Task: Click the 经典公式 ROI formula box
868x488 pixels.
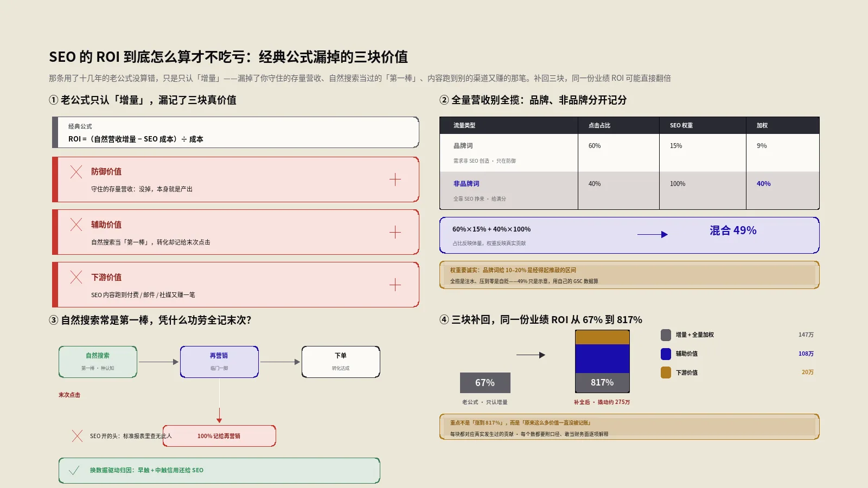Action: (235, 132)
